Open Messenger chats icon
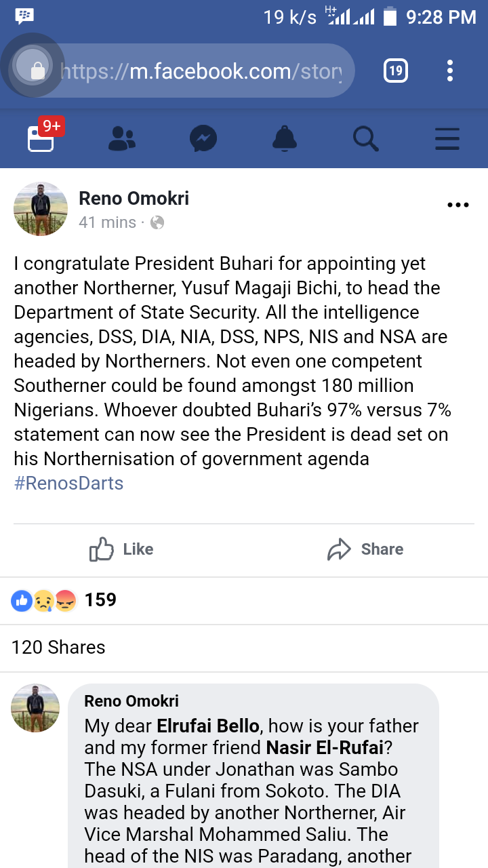The width and height of the screenshot is (488, 868). [x=203, y=138]
